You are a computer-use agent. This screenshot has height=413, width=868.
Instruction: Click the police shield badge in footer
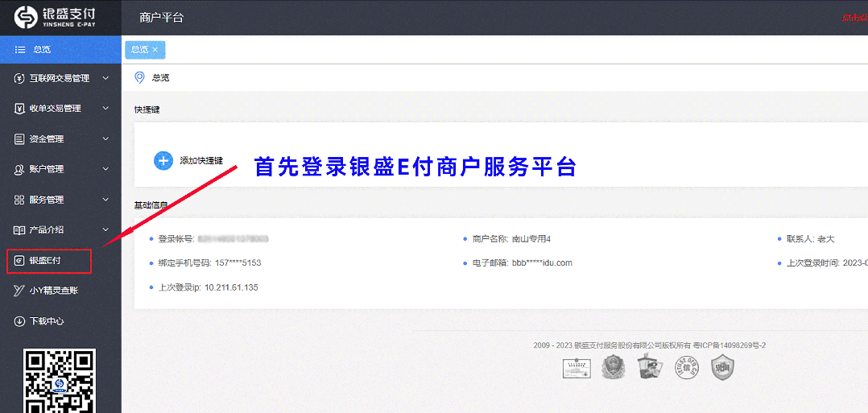(x=612, y=367)
